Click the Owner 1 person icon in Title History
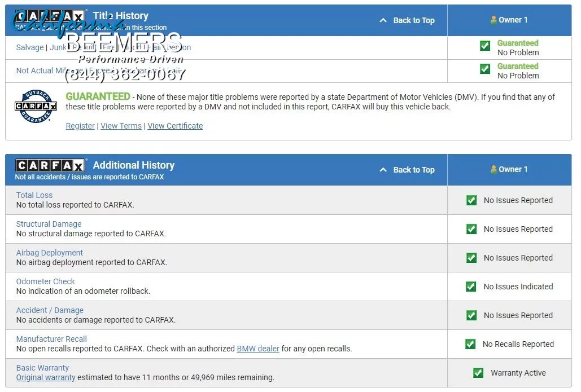The height and width of the screenshot is (392, 581). (x=493, y=20)
